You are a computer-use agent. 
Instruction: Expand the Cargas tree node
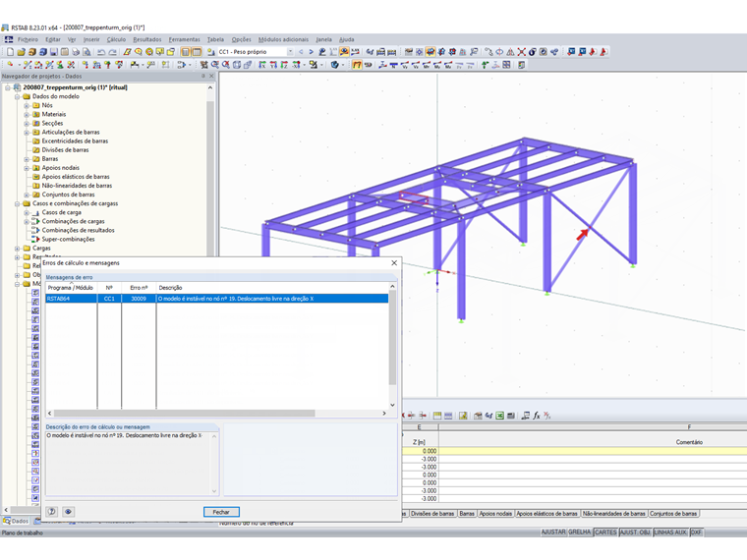17,249
